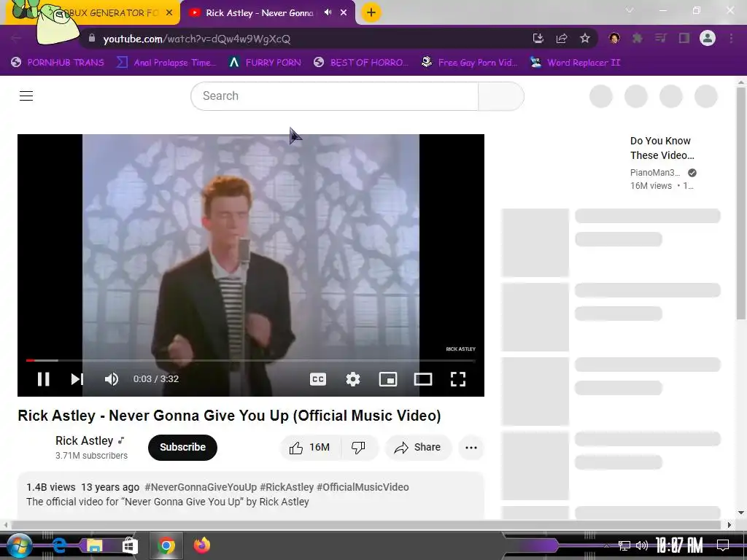Click the video progress bar
The height and width of the screenshot is (560, 747).
(x=251, y=360)
